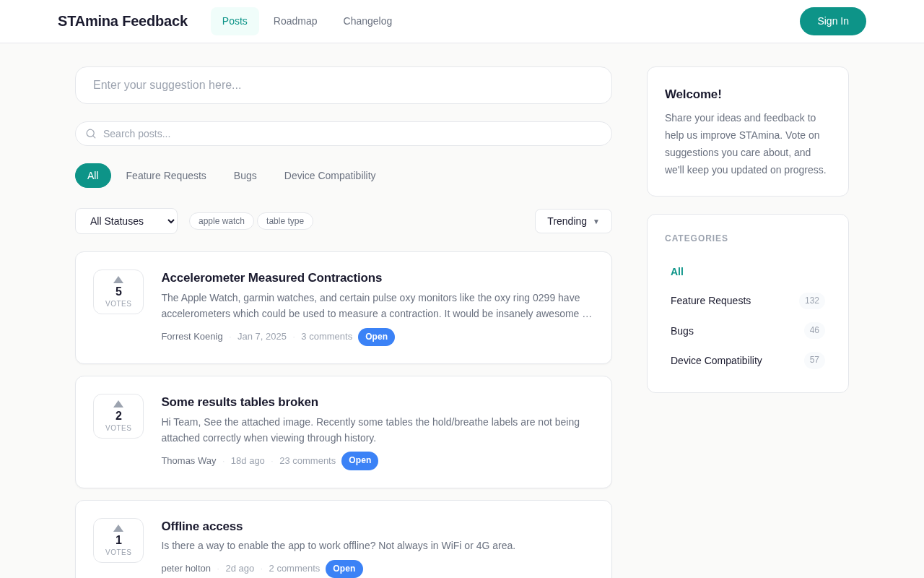Screen dimensions: 924x578
Task: Open the Changelog tab
Action: (x=367, y=21)
